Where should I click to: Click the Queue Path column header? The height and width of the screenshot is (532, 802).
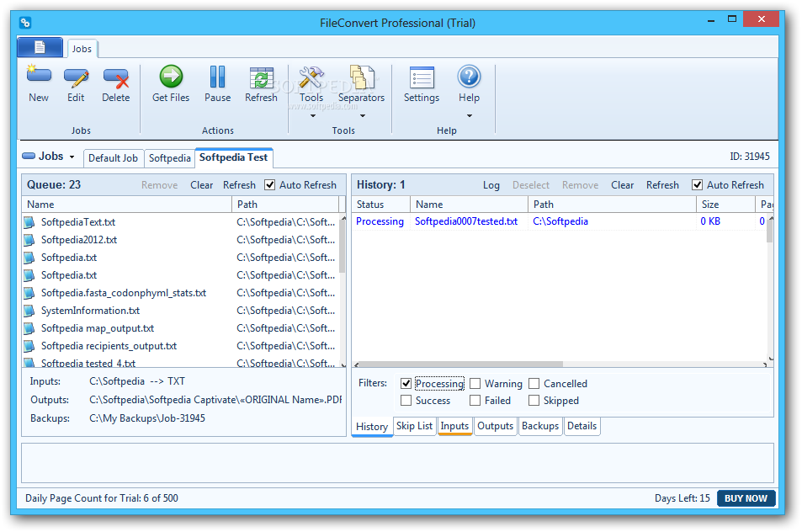point(285,204)
